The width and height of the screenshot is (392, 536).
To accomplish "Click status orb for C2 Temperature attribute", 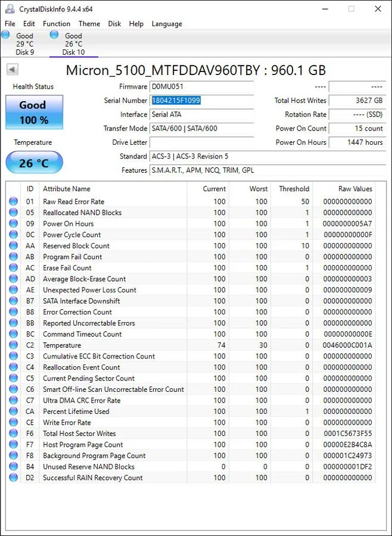I will pyautogui.click(x=13, y=345).
